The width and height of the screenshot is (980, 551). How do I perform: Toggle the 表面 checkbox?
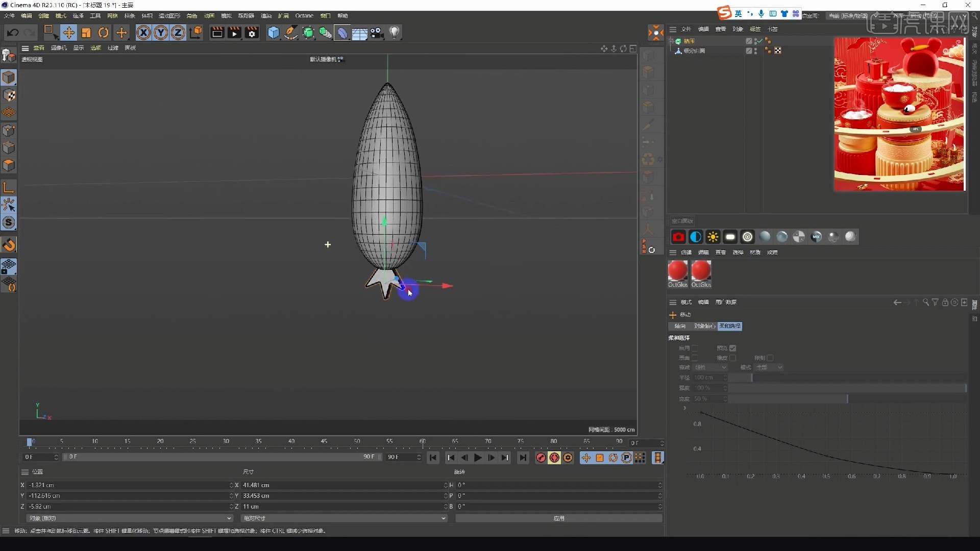pyautogui.click(x=694, y=358)
